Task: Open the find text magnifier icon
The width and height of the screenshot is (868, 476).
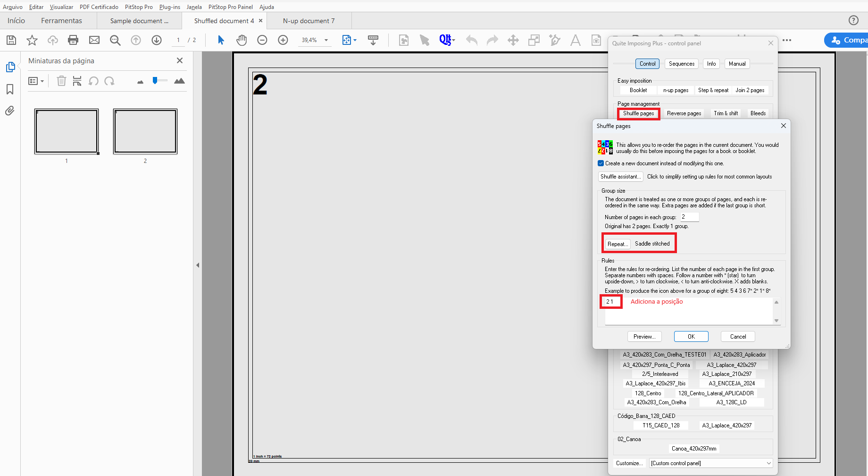Action: point(115,40)
